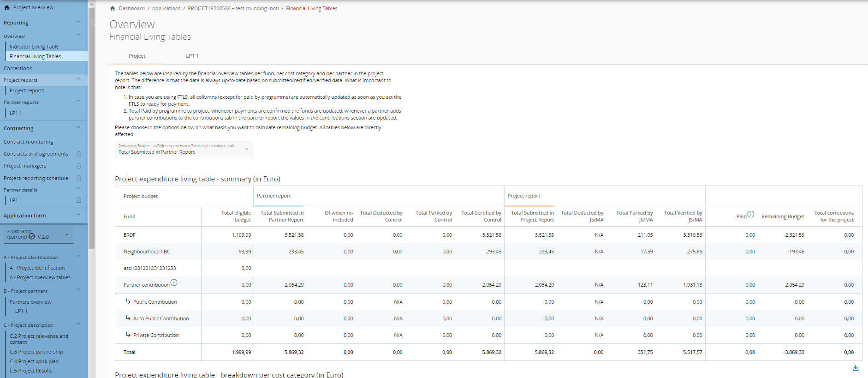The image size is (868, 378).
Task: Go to Indicator Living Table
Action: [34, 47]
